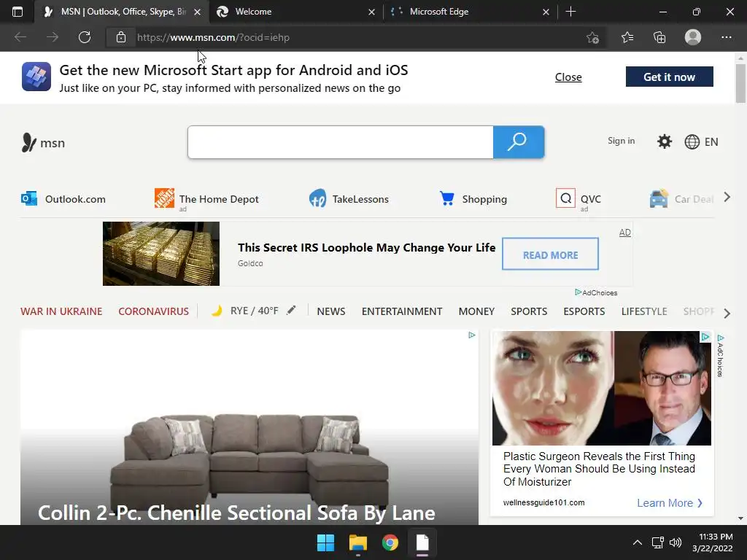The image size is (747, 560).
Task: Close the Microsoft Start app banner
Action: (568, 77)
